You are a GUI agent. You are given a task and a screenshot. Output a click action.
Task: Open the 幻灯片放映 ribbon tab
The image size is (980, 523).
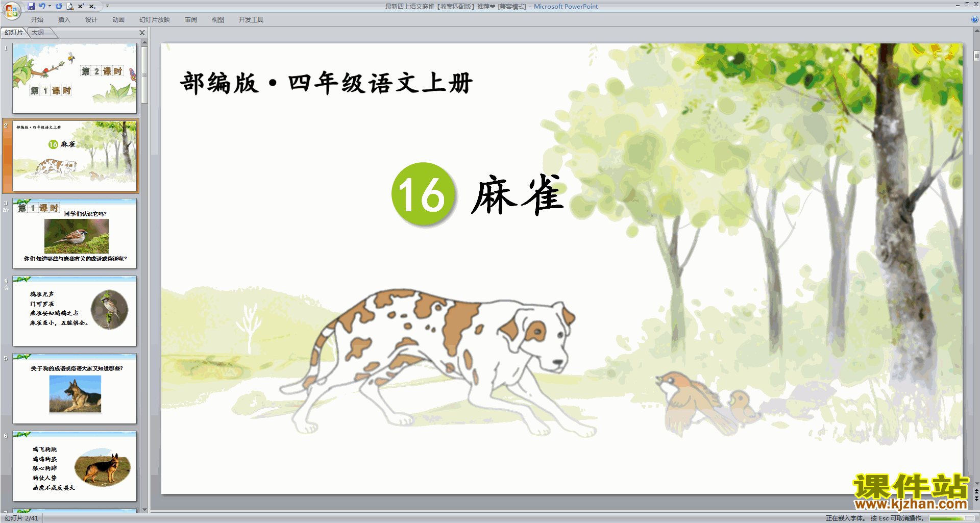pyautogui.click(x=155, y=20)
